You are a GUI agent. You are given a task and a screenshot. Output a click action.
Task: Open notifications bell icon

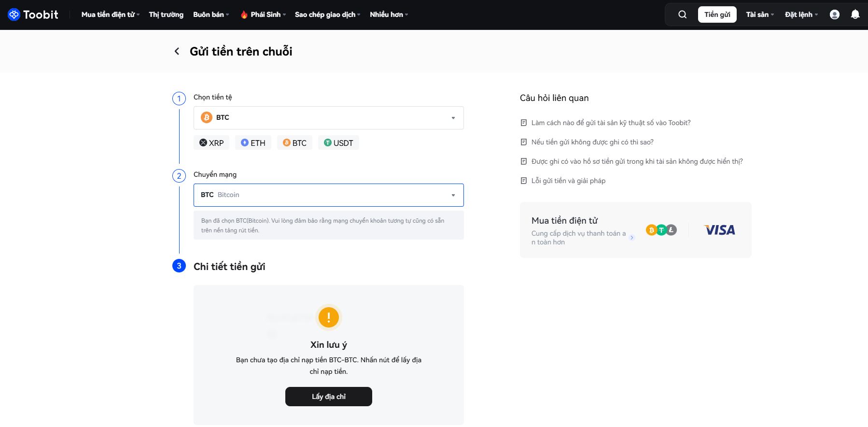click(855, 14)
